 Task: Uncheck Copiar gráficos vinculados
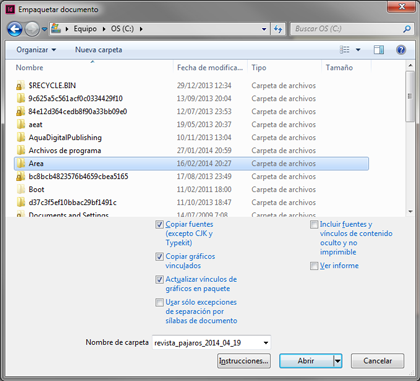[159, 257]
